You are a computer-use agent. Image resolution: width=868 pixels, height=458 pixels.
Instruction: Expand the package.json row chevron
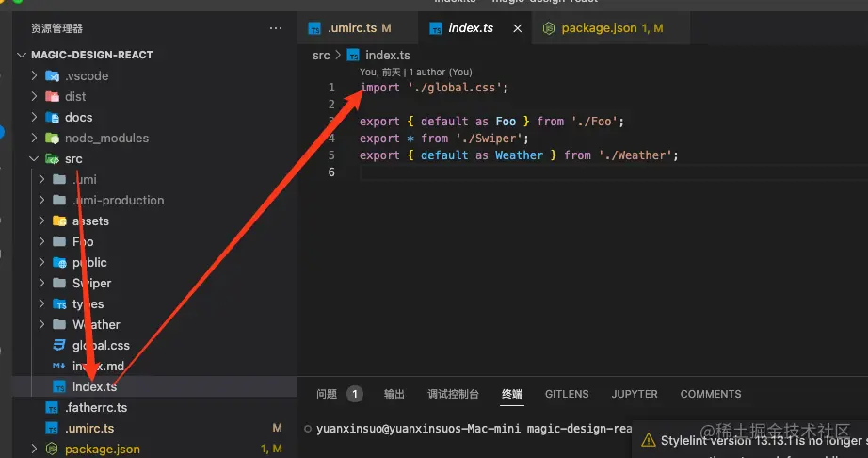34,449
